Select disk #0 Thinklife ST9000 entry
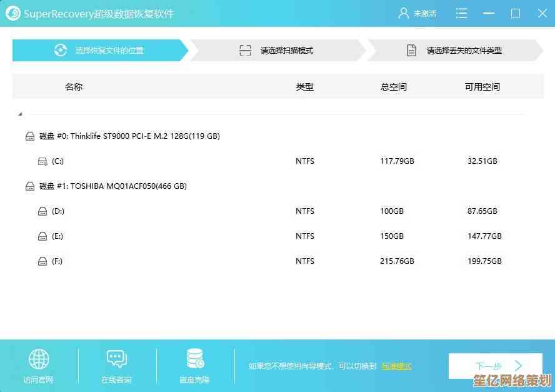Viewport: 555px width, 392px height. tap(129, 136)
